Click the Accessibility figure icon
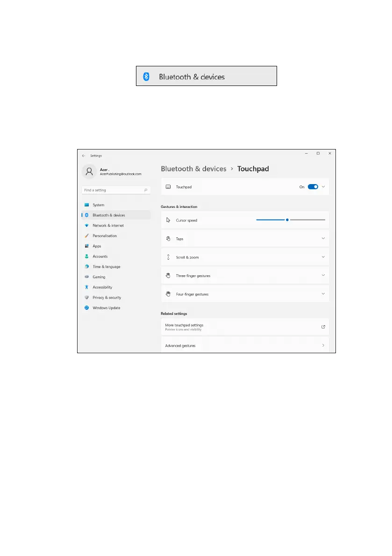The image size is (392, 556). click(x=87, y=287)
